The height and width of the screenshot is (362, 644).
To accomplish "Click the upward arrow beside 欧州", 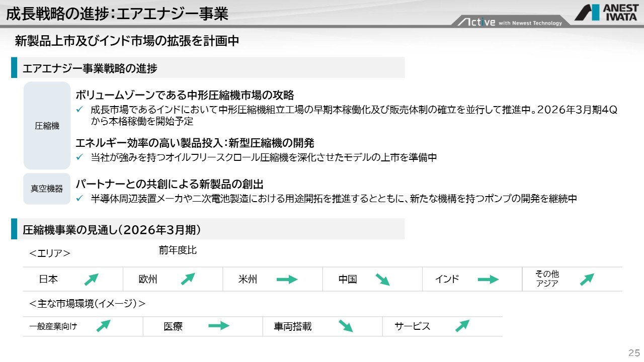I will click(188, 279).
